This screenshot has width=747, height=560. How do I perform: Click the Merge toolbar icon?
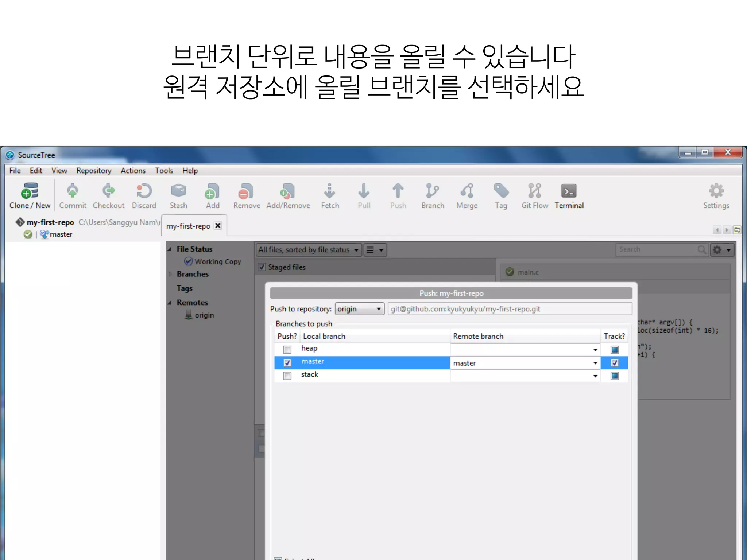(467, 191)
